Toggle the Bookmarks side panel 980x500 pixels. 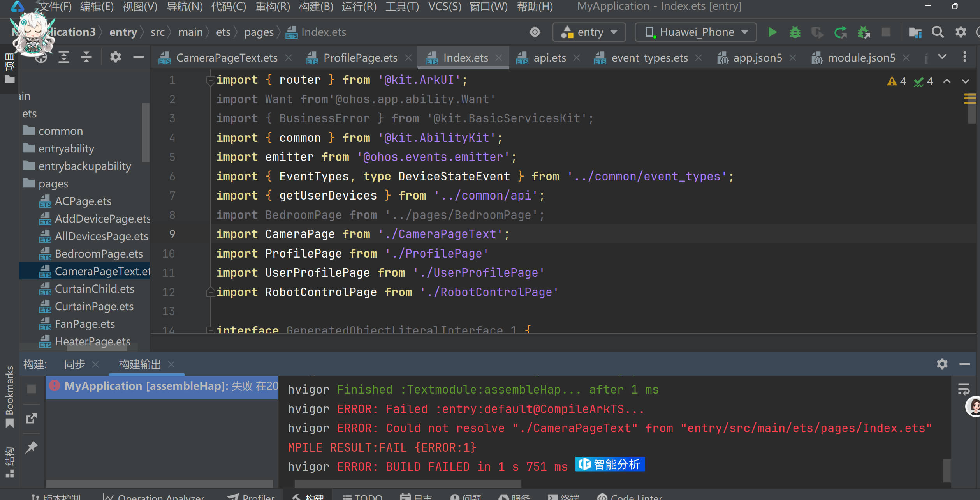[x=9, y=397]
